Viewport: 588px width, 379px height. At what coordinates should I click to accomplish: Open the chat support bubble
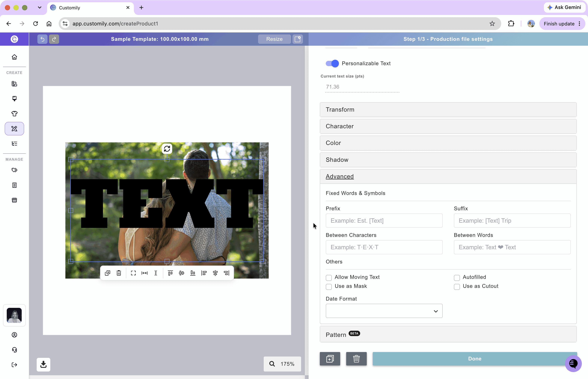tap(573, 363)
